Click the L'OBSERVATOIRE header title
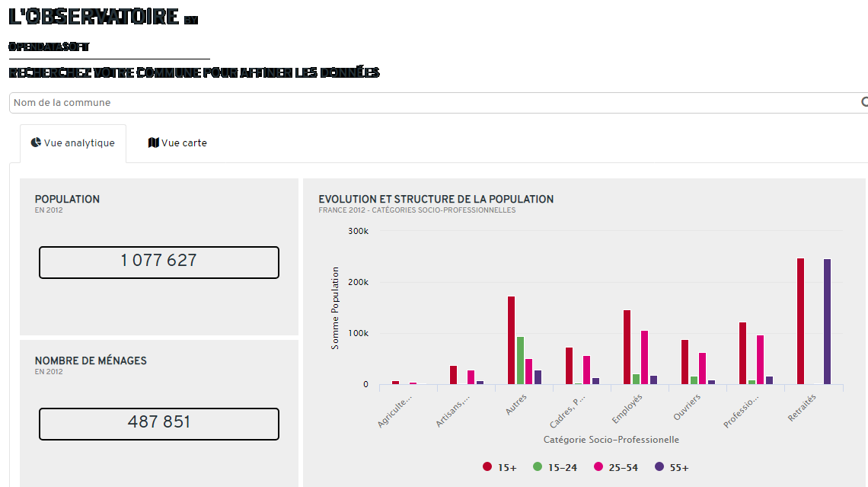This screenshot has height=487, width=868. point(94,18)
